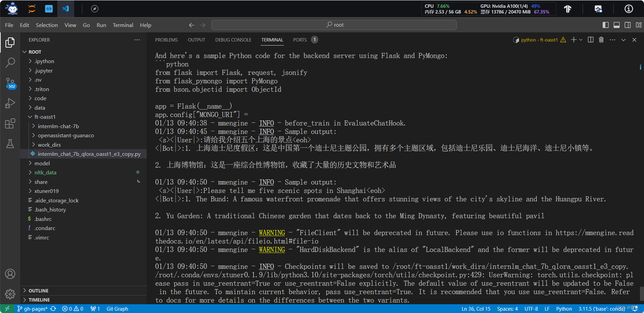Kill terminal with the trash icon
Image resolution: width=644 pixels, height=313 pixels.
pos(601,40)
